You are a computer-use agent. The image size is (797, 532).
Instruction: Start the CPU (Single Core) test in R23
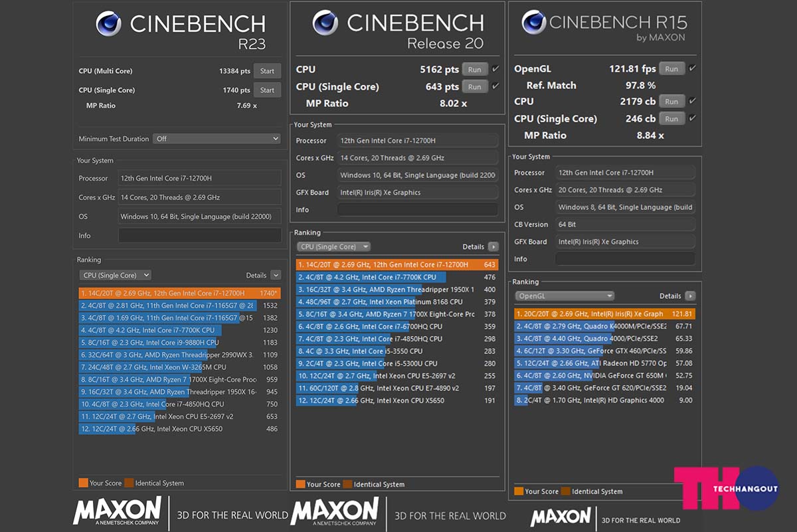pos(267,90)
